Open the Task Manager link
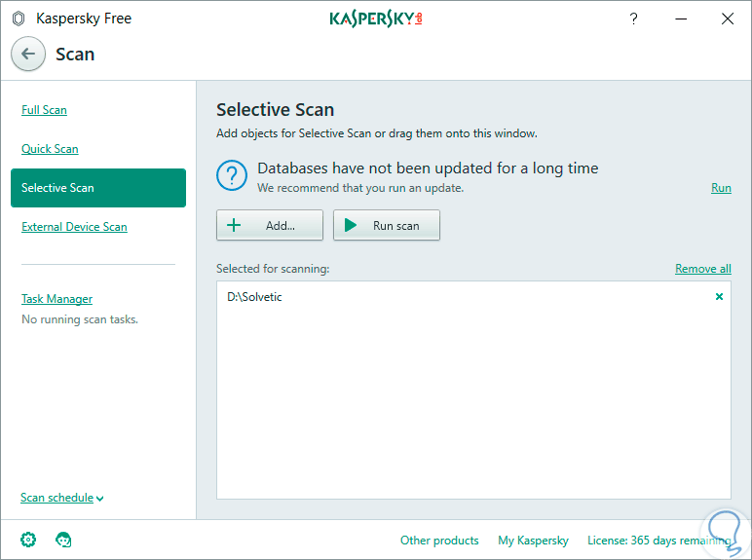This screenshot has height=560, width=752. 57,299
